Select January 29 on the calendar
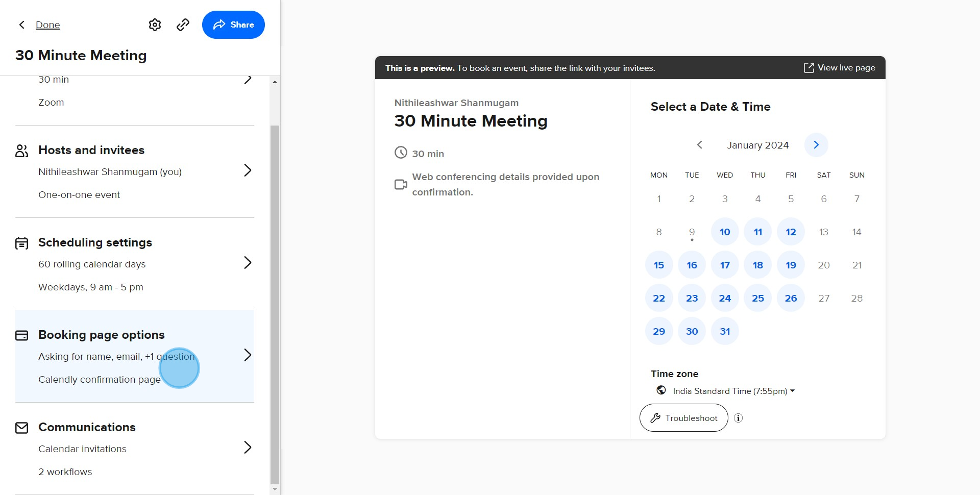Screen dimensions: 980x495 (659, 331)
